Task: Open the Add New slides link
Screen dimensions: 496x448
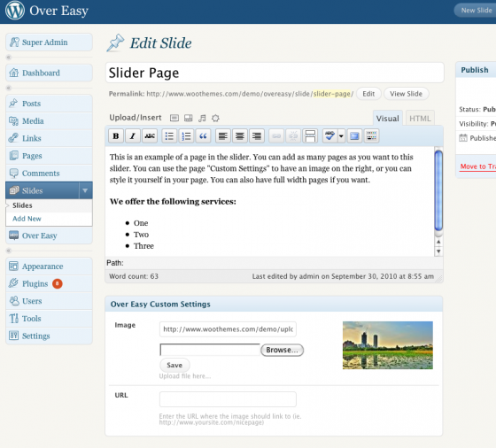Action: 27,219
